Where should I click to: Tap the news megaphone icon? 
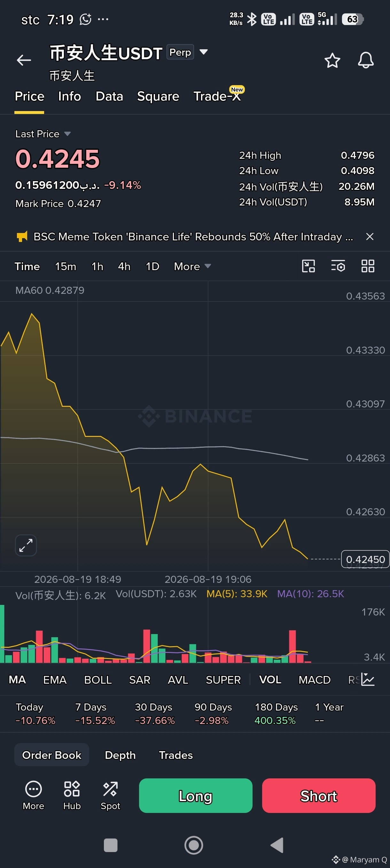(22, 237)
